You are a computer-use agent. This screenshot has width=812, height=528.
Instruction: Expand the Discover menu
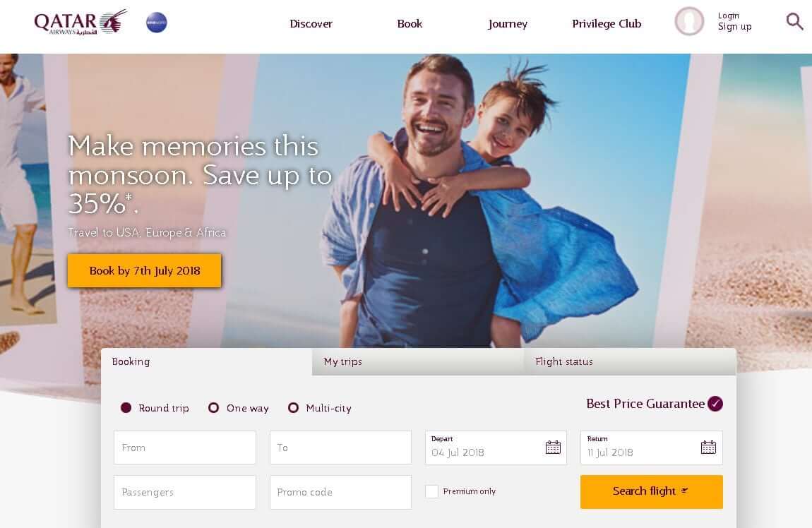pyautogui.click(x=311, y=24)
